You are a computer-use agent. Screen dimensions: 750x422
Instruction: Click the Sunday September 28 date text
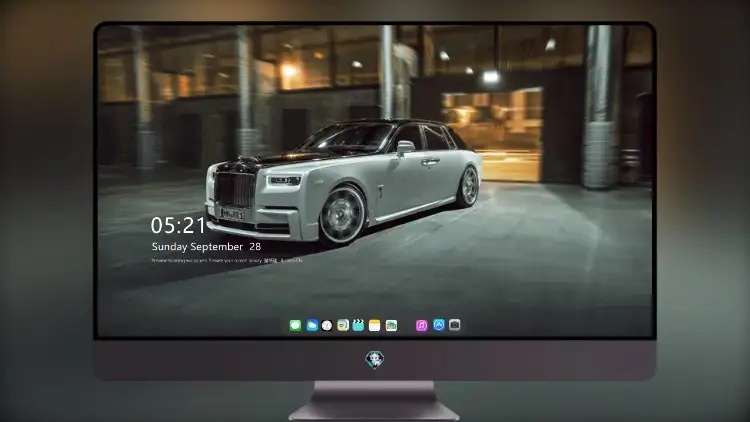(206, 247)
